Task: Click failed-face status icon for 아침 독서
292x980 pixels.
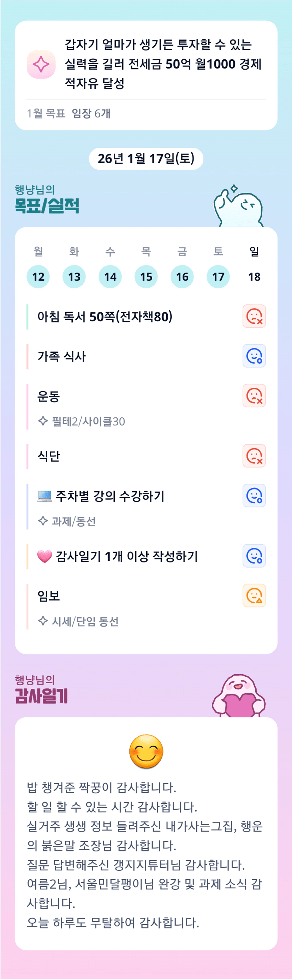Action: coord(254,316)
